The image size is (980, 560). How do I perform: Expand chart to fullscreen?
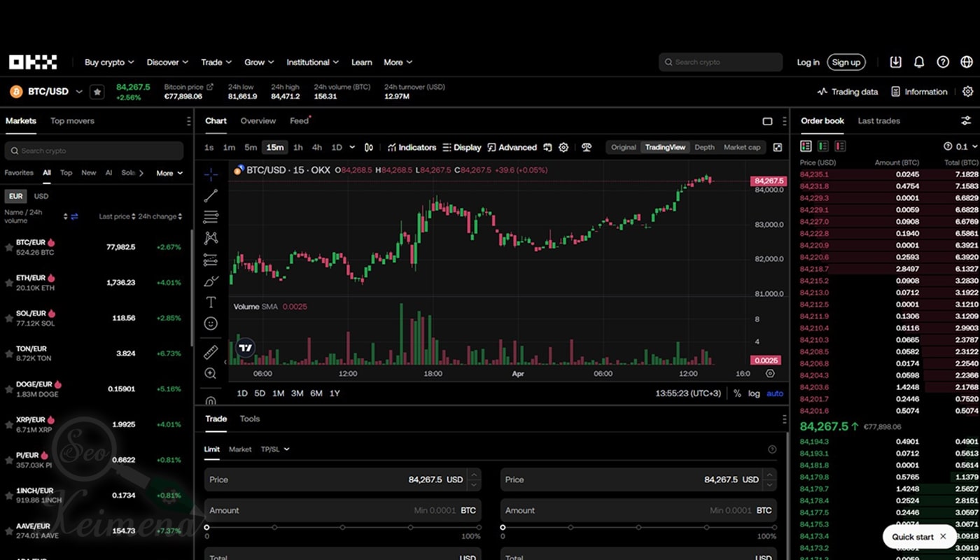(x=778, y=148)
